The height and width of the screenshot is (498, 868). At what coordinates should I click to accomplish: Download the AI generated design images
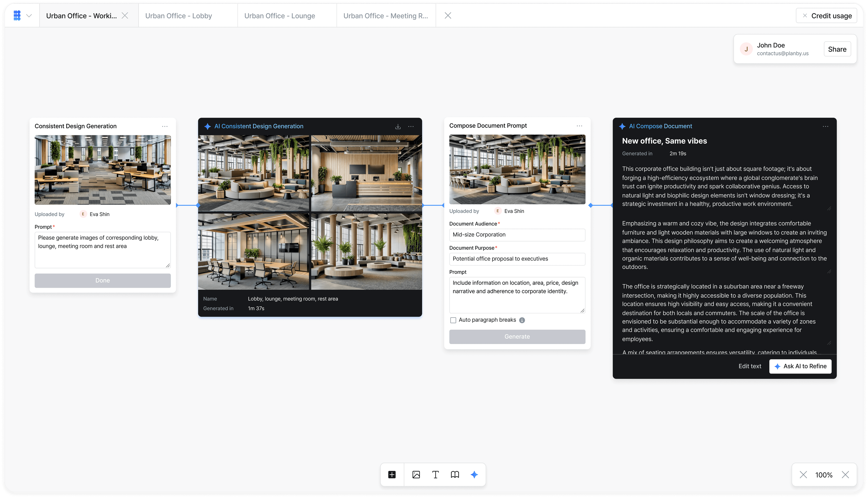398,127
